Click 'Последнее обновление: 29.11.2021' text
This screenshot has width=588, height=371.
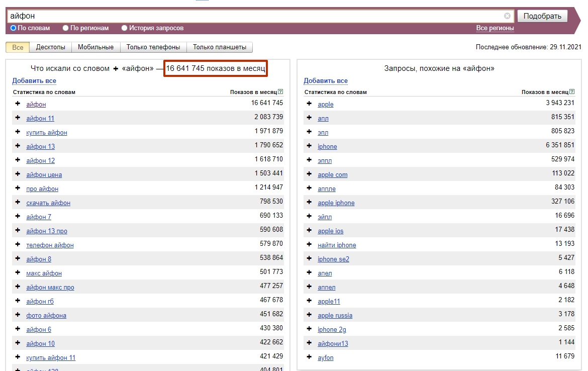528,47
